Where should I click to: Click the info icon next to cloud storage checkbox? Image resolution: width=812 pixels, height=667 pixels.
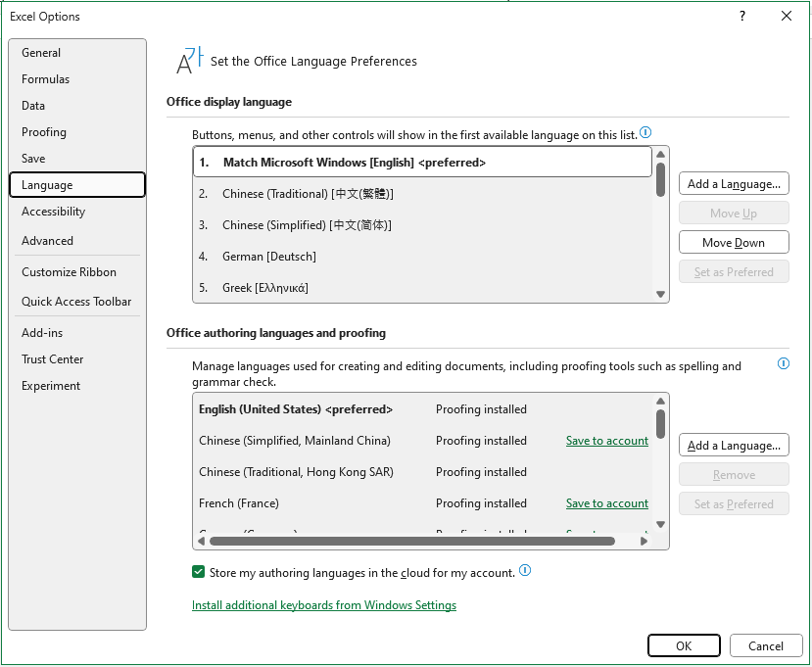pos(525,571)
